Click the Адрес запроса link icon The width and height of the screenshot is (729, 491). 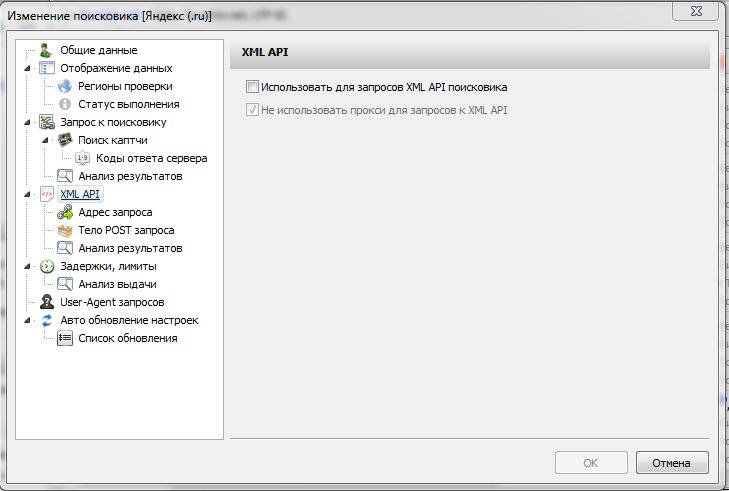pyautogui.click(x=65, y=212)
